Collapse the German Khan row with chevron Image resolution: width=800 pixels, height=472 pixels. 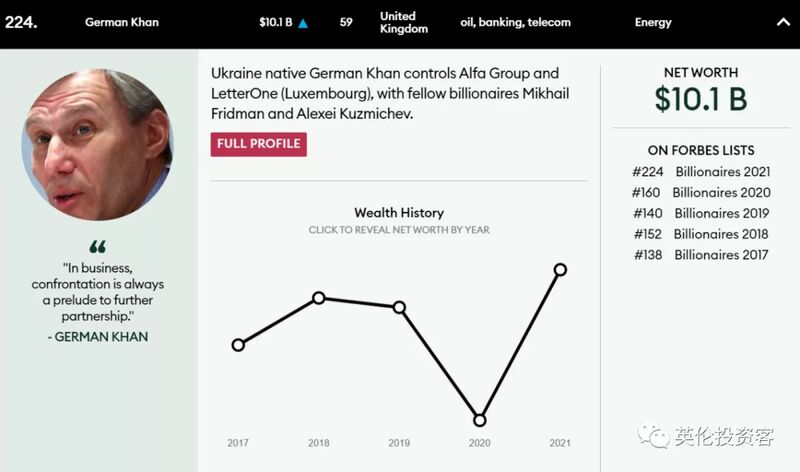pos(783,22)
